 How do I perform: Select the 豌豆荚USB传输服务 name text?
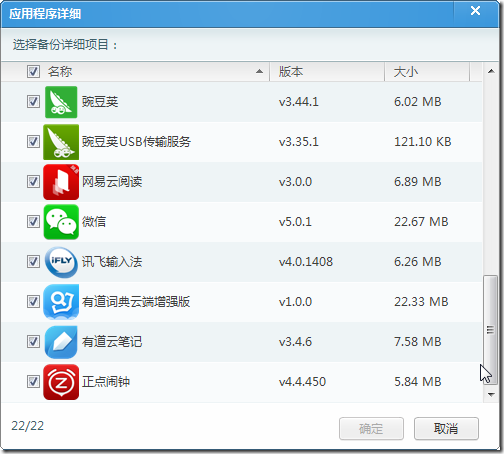point(136,142)
